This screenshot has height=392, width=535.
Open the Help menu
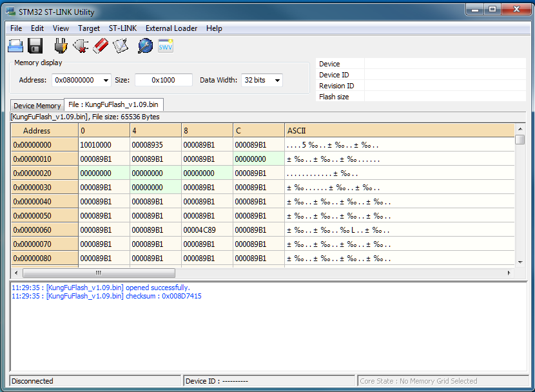pos(214,28)
